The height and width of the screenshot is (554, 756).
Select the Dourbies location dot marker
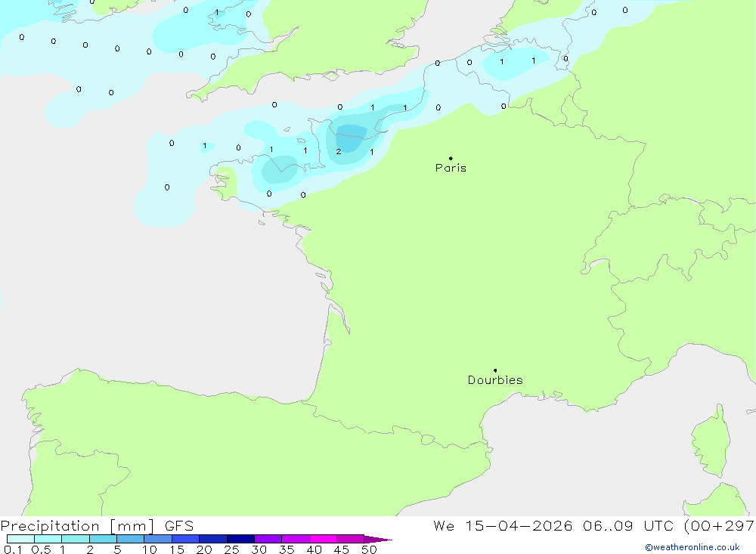tap(495, 370)
